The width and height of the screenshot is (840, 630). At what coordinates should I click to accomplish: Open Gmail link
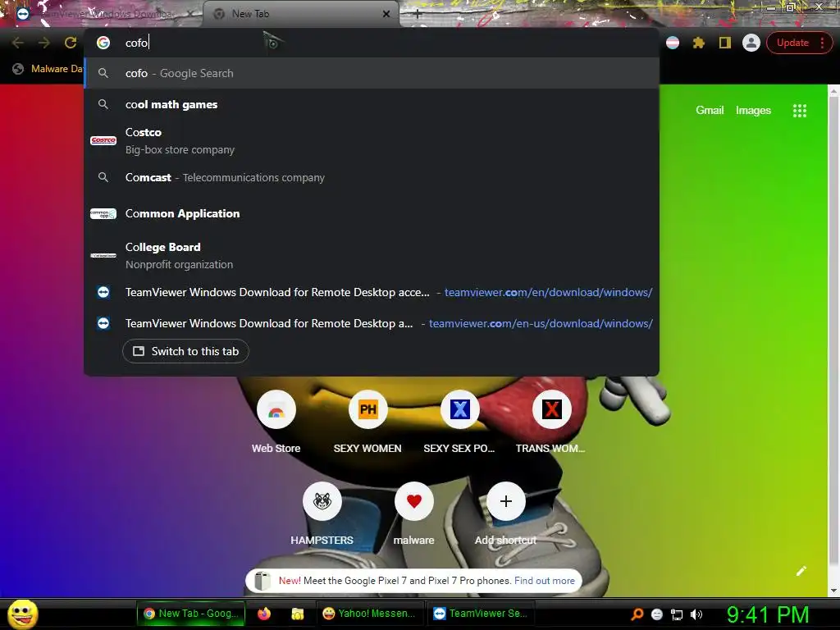pos(710,111)
